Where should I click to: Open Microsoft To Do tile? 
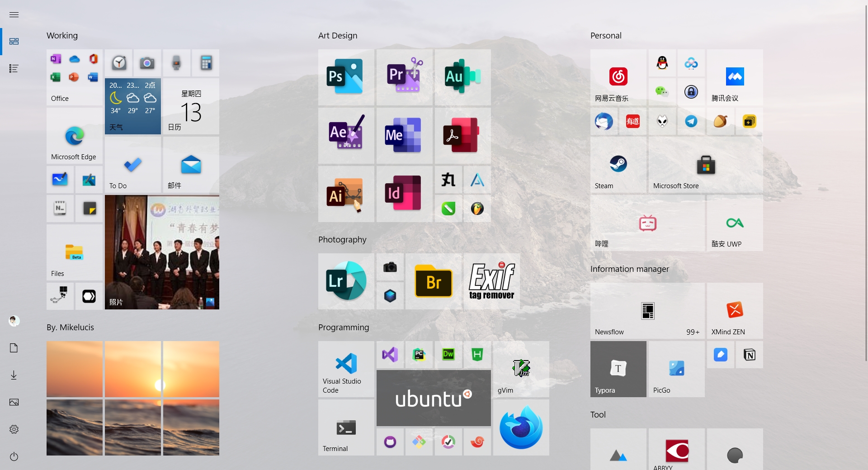coord(132,165)
